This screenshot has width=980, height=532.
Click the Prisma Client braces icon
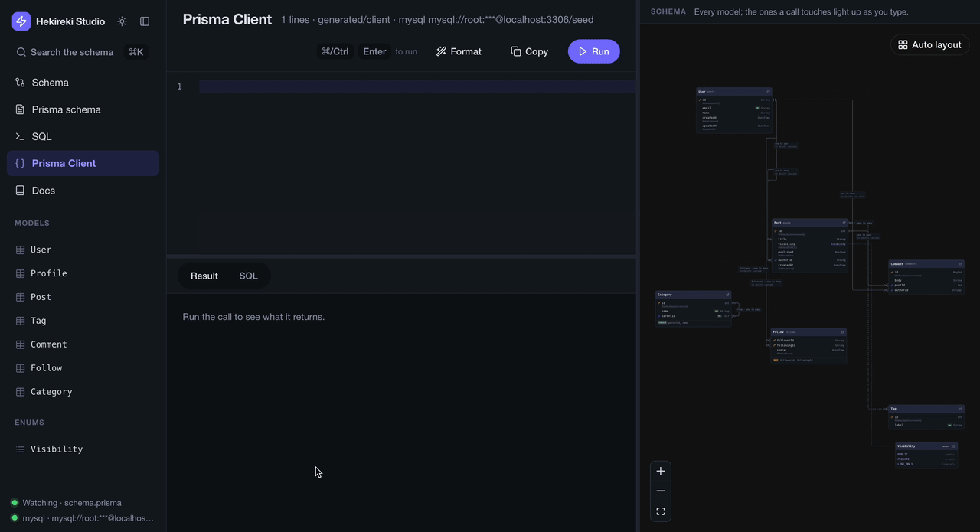click(x=21, y=163)
